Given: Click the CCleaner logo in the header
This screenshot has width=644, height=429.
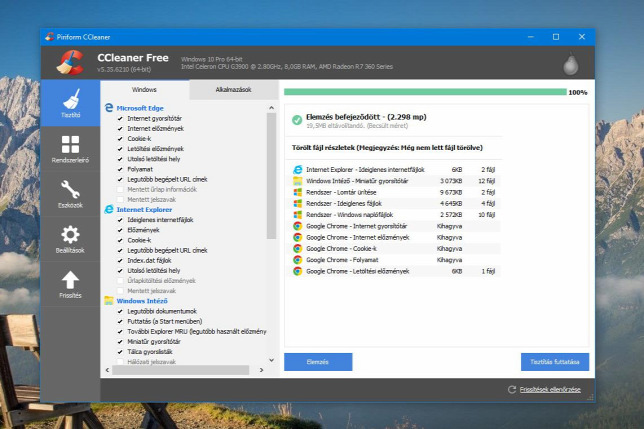Looking at the screenshot, I should [x=70, y=62].
